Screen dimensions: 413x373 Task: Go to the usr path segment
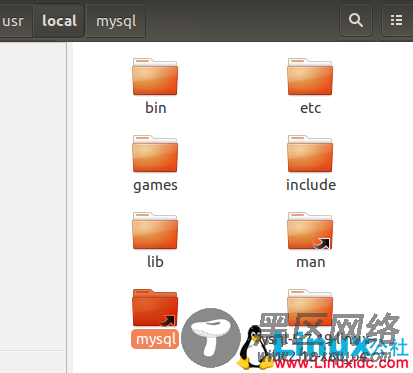coord(15,21)
